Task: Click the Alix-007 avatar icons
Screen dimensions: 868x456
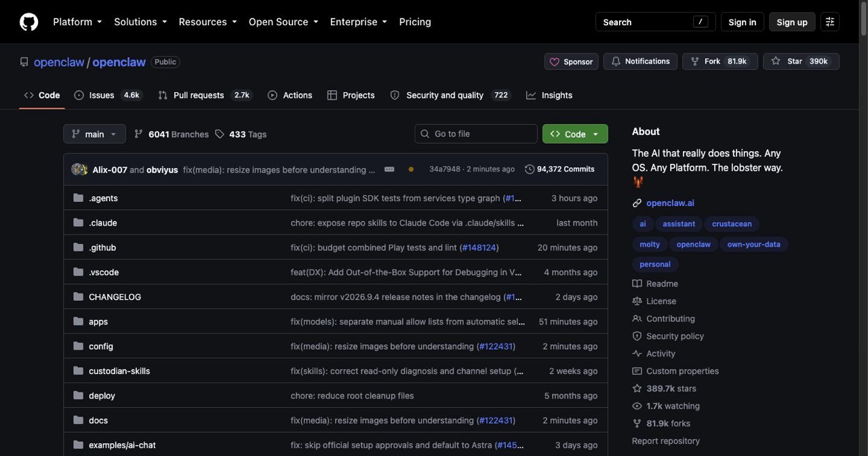Action: click(79, 169)
